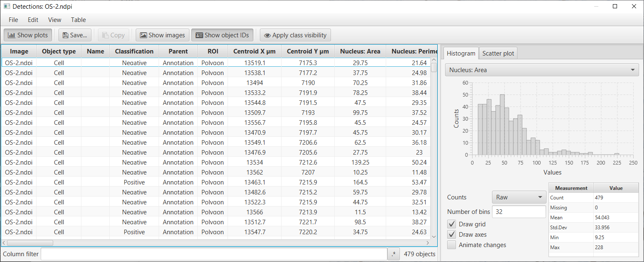Click the perimeter value 50.24 cell
This screenshot has height=262, width=644.
pos(408,163)
